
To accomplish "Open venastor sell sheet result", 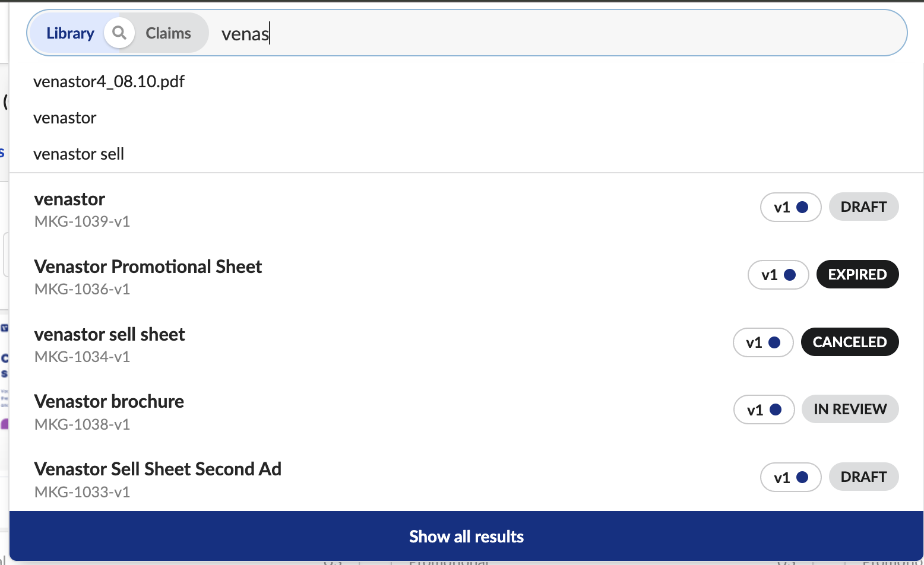I will [x=466, y=343].
